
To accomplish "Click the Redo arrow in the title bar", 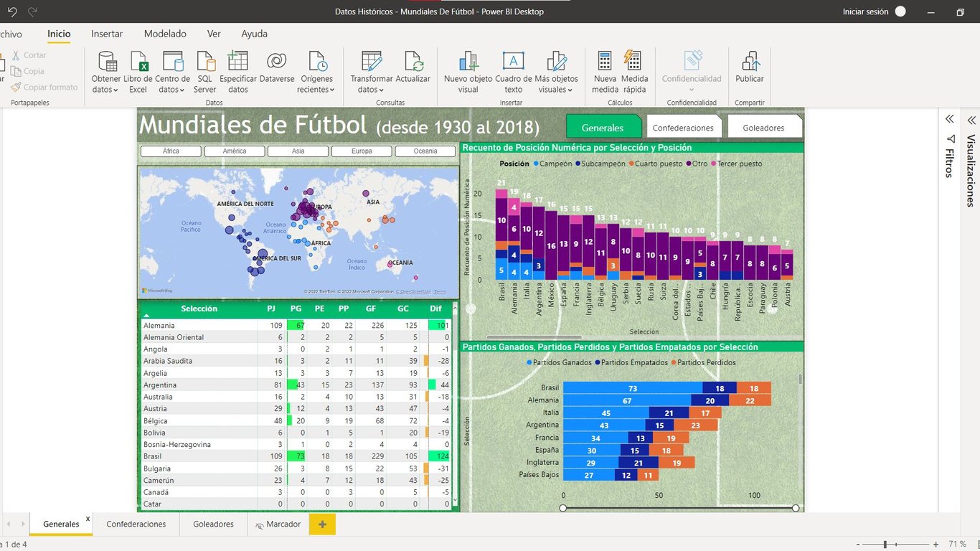I will coord(32,11).
